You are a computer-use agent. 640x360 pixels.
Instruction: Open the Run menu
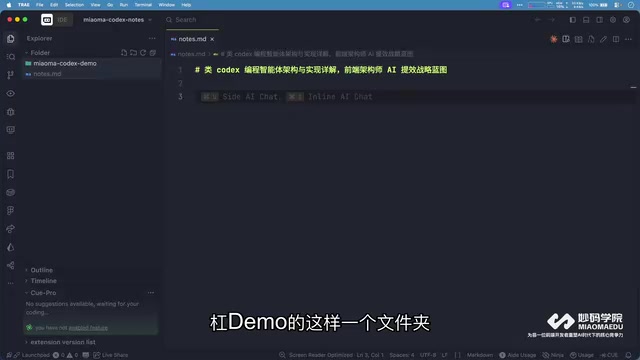pyautogui.click(x=124, y=5)
